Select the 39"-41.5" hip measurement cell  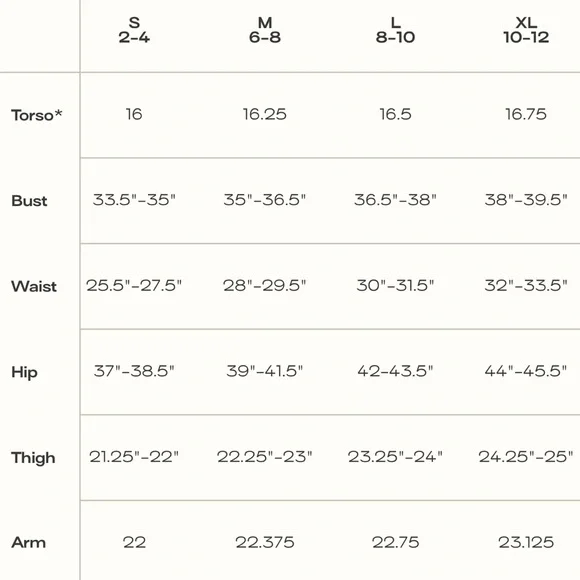[265, 371]
